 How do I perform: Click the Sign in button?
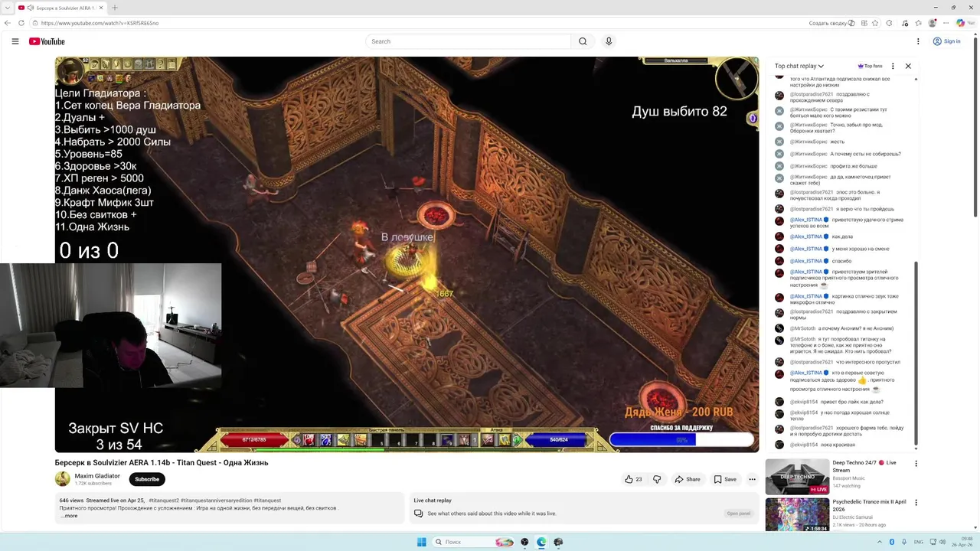click(x=947, y=41)
